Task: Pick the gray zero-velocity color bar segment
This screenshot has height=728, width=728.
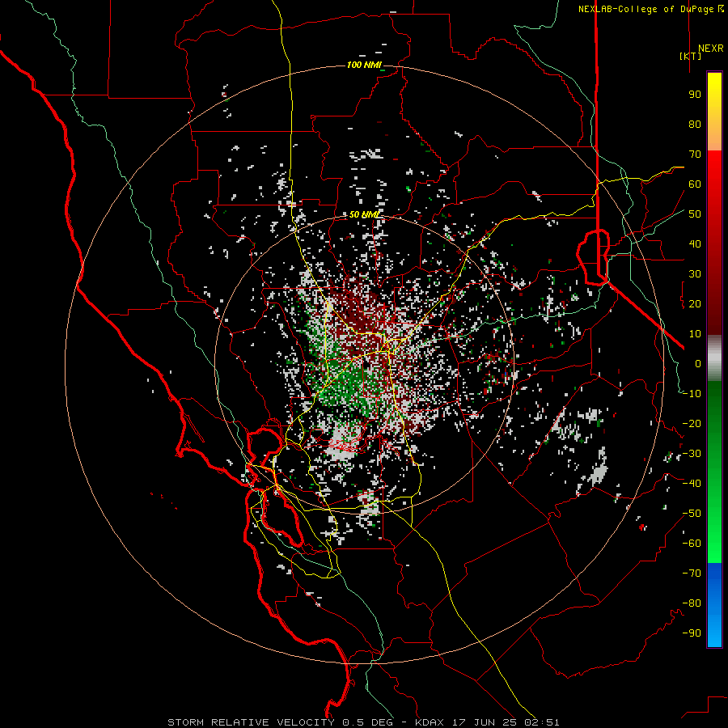Action: [714, 358]
